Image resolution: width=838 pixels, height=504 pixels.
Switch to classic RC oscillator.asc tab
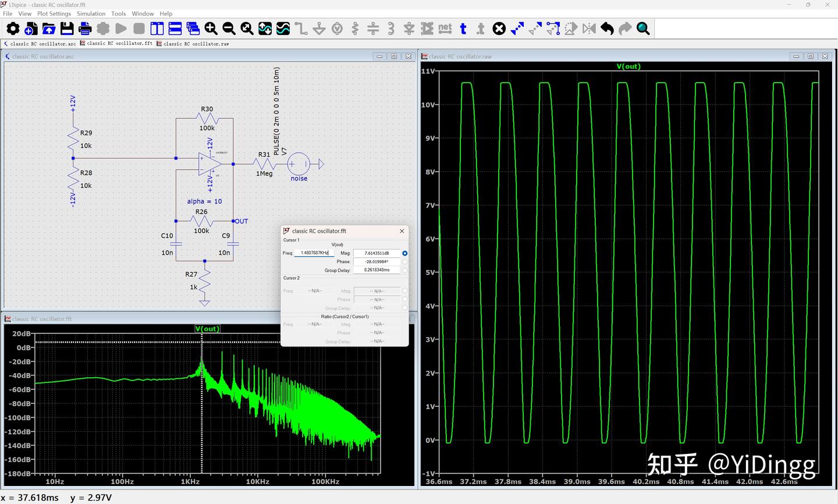point(42,44)
